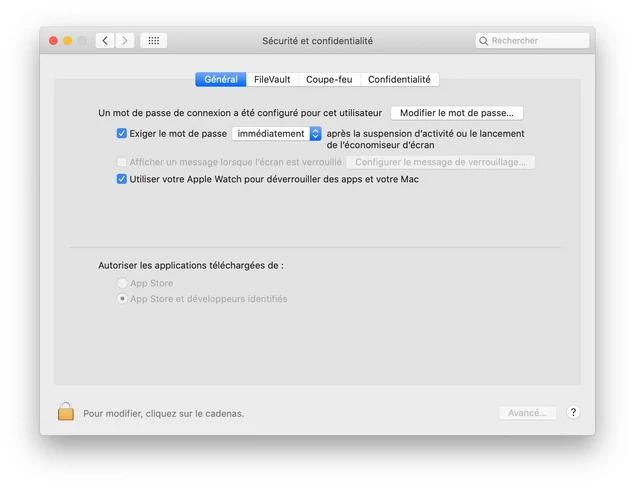Click the Un mot de passe de connexion text
The height and width of the screenshot is (488, 635).
(240, 113)
